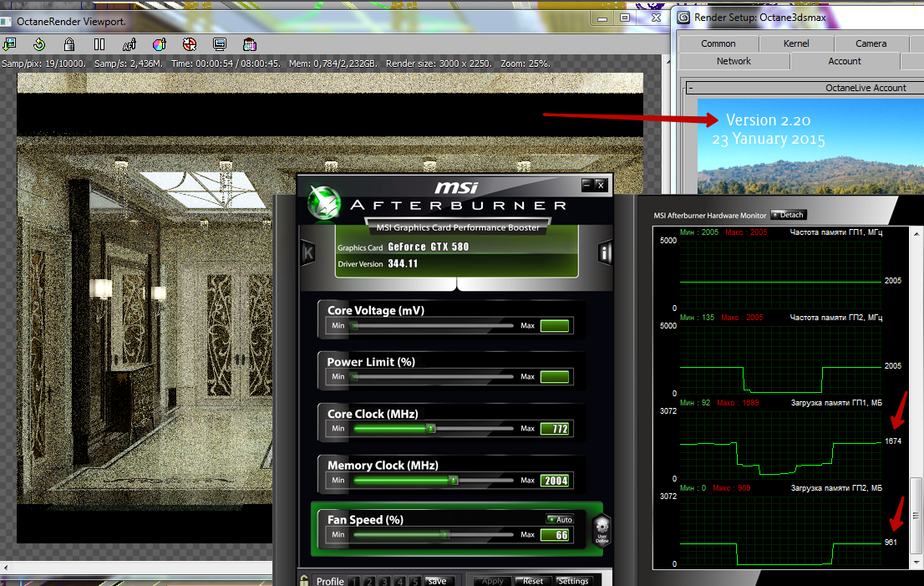Click the monitor-shaped viewport resolution icon
Viewport: 924px width, 586px height.
coord(220,44)
